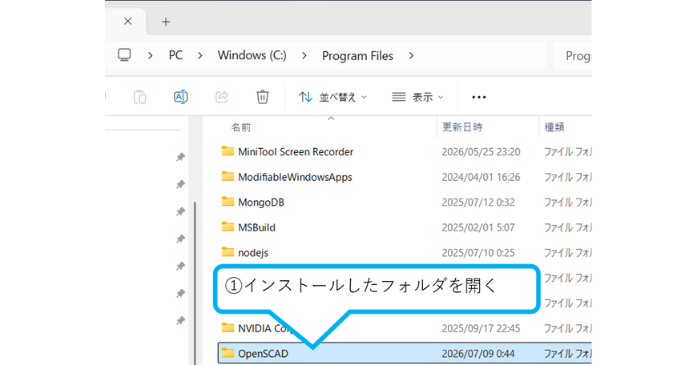This screenshot has height=365, width=698.
Task: Open the 表示 view dropdown
Action: [x=418, y=97]
